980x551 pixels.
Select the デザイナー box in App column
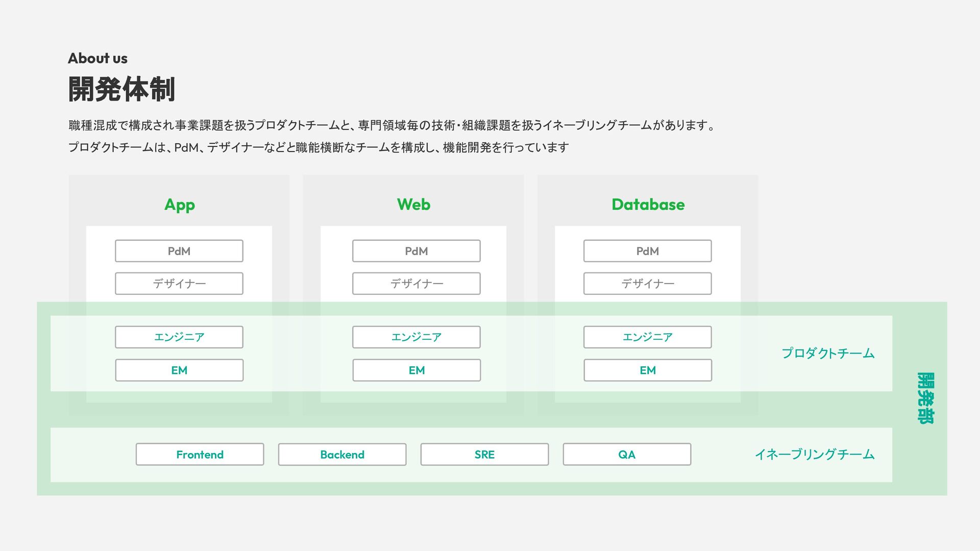click(179, 284)
